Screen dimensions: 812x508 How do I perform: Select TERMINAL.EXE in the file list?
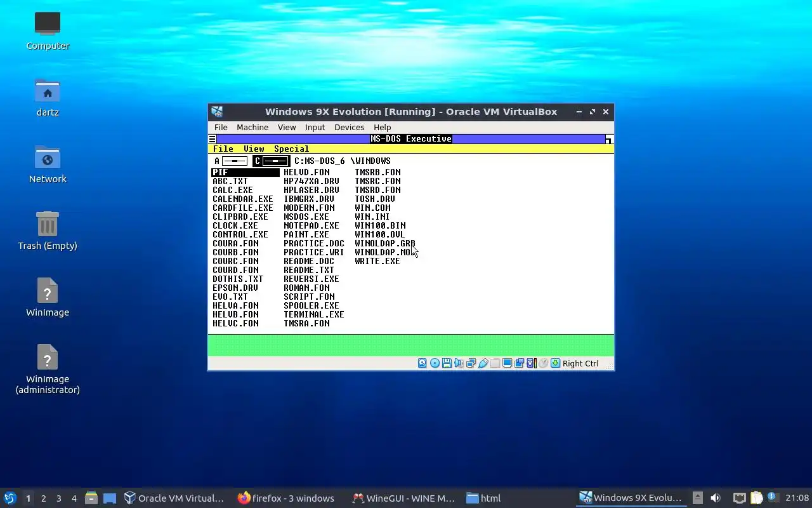click(x=314, y=314)
